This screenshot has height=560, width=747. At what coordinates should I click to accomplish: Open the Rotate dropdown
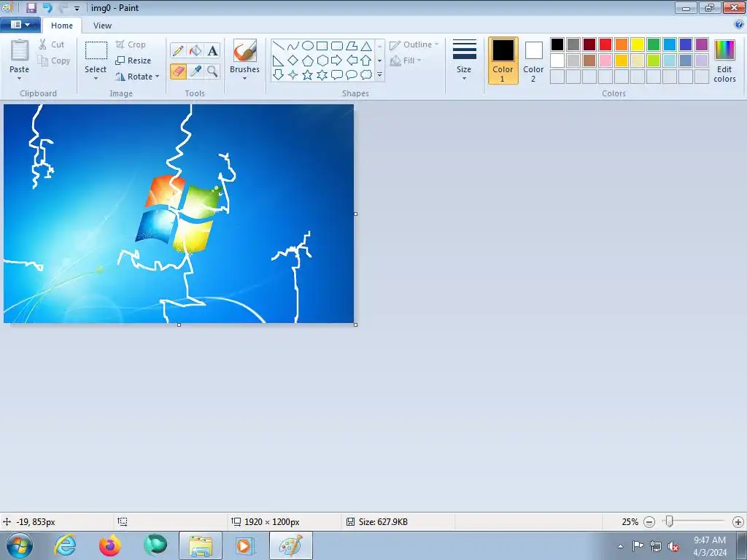click(x=137, y=77)
